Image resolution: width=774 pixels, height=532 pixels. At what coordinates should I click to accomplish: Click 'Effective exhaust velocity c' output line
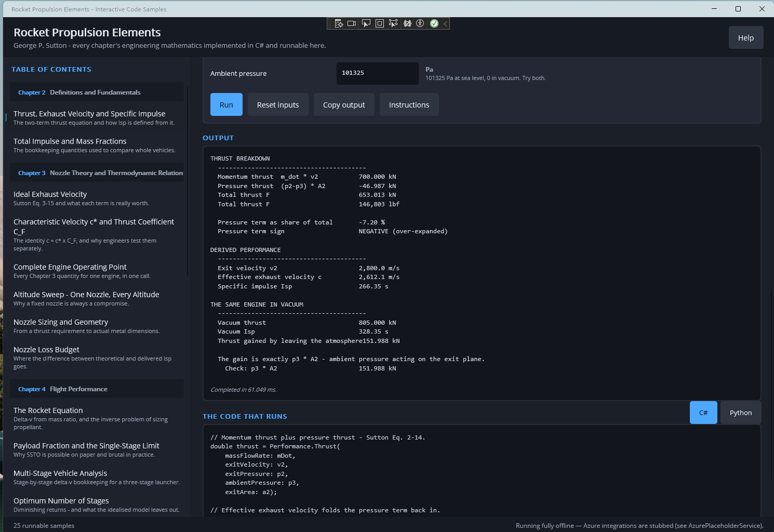tap(309, 277)
